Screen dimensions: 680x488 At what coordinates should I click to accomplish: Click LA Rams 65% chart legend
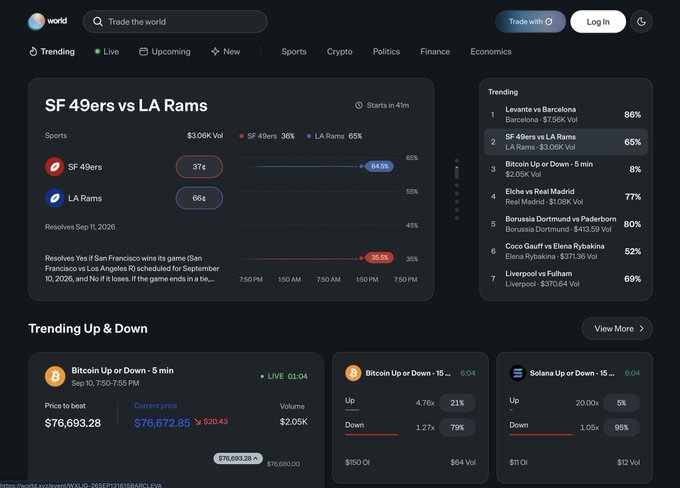pos(334,136)
